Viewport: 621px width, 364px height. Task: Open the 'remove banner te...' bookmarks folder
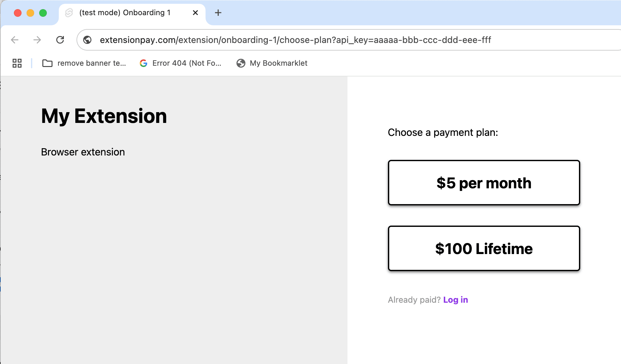click(85, 63)
